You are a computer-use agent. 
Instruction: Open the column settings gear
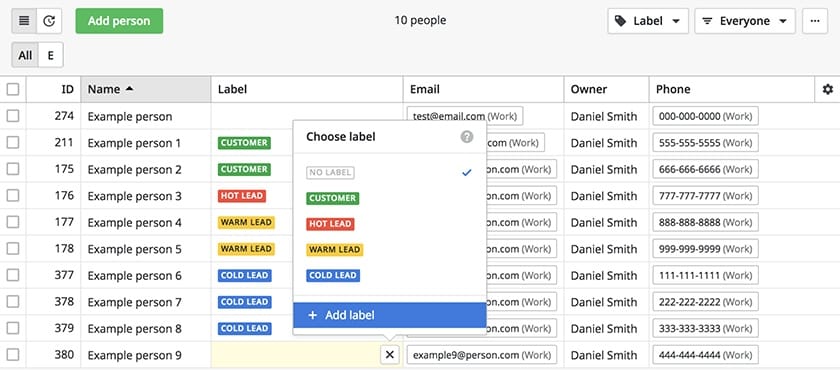pyautogui.click(x=827, y=89)
